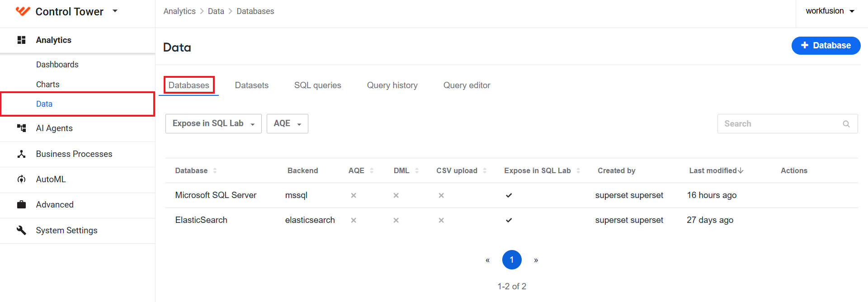Click Expose in SQL Lab checkmark for ElasticSearch
Image resolution: width=868 pixels, height=302 pixels.
[509, 220]
